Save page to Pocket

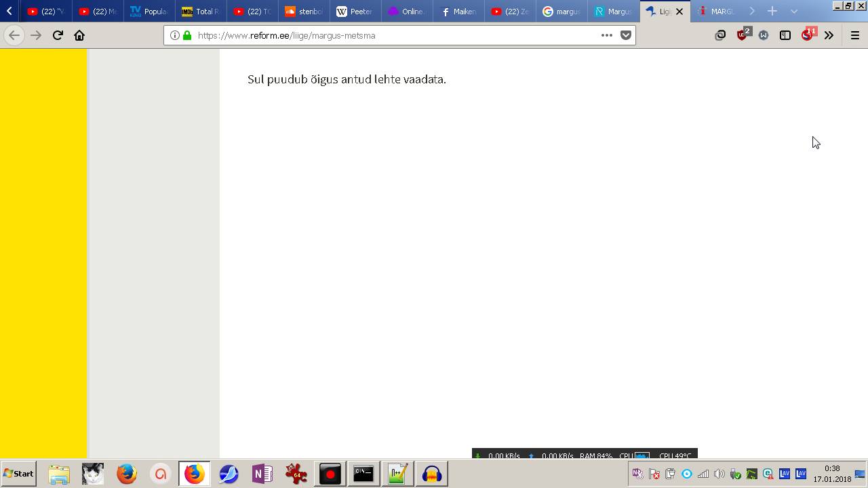(x=626, y=35)
